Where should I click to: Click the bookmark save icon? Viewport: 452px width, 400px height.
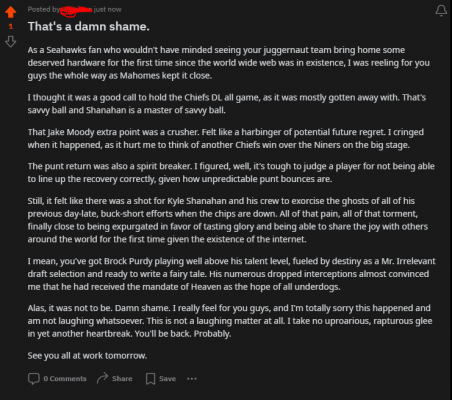150,379
